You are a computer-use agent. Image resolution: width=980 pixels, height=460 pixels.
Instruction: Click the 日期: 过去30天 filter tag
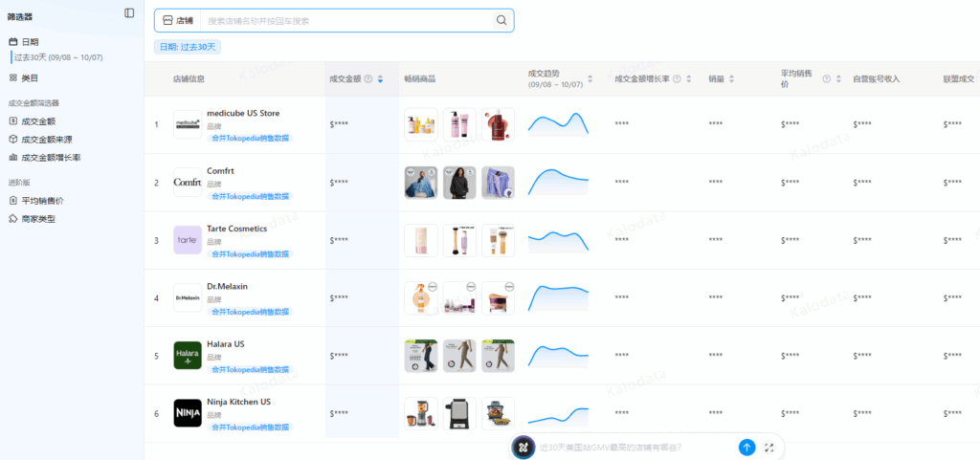click(188, 47)
